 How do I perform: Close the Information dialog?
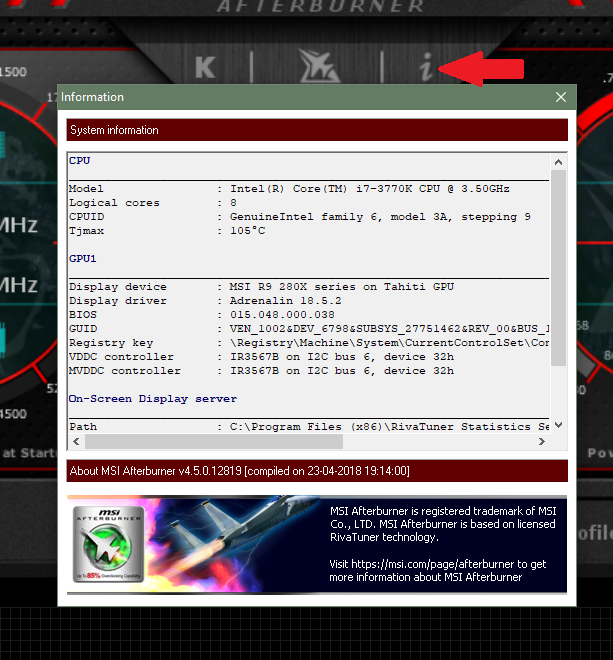click(x=560, y=97)
